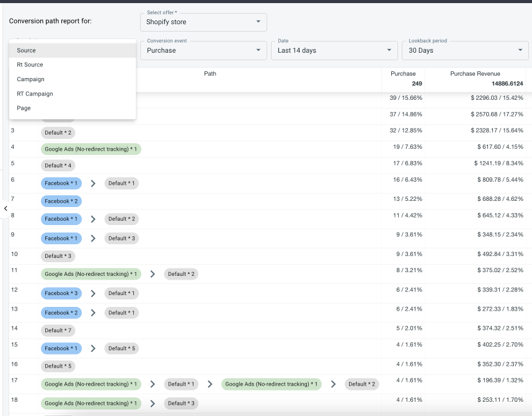The image size is (532, 416).
Task: Click the Shopify store dropdown arrow
Action: pyautogui.click(x=258, y=21)
